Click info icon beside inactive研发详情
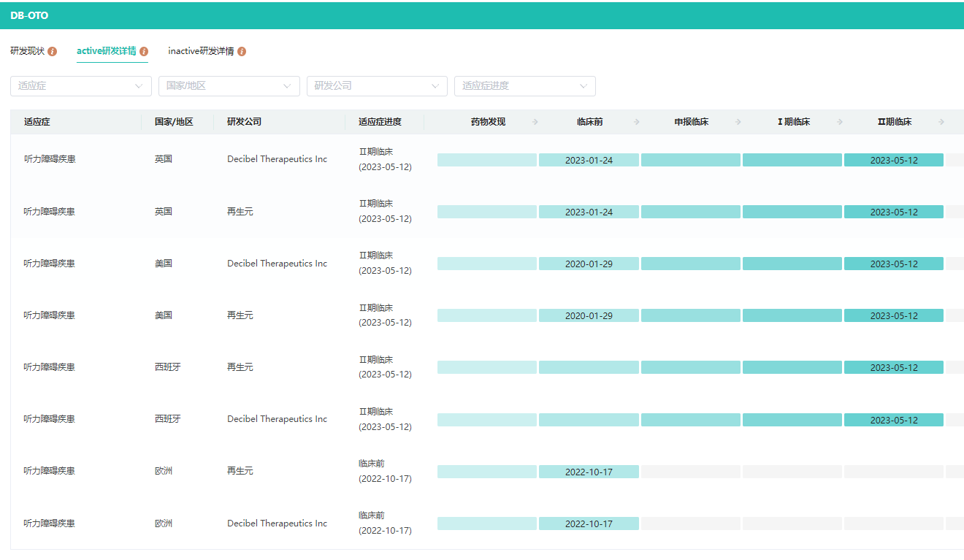Viewport: 964px width, 560px height. click(242, 52)
